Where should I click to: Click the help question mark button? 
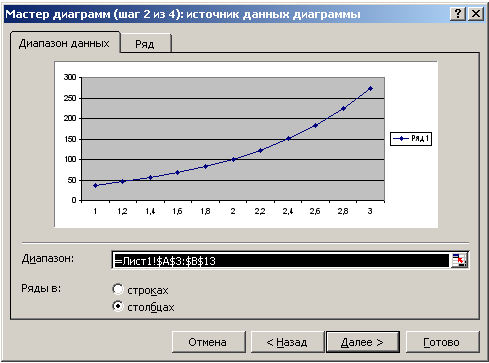458,14
